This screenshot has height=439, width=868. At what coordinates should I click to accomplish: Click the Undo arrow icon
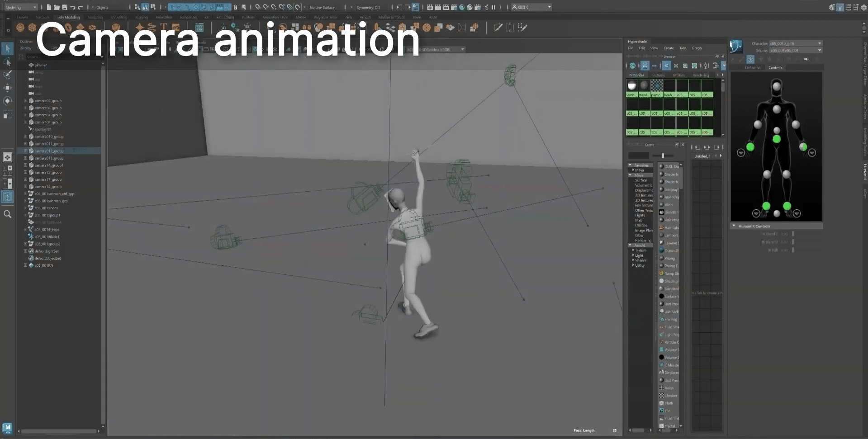(72, 7)
